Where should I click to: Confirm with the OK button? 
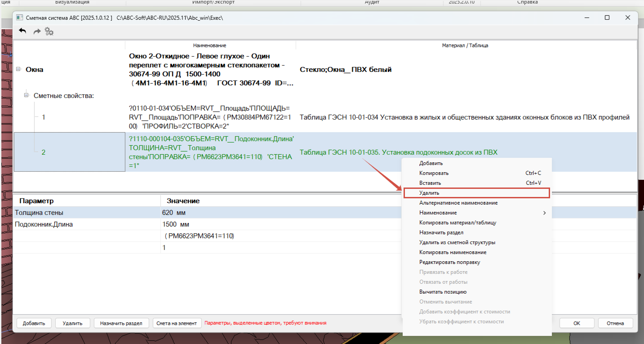[x=577, y=323]
